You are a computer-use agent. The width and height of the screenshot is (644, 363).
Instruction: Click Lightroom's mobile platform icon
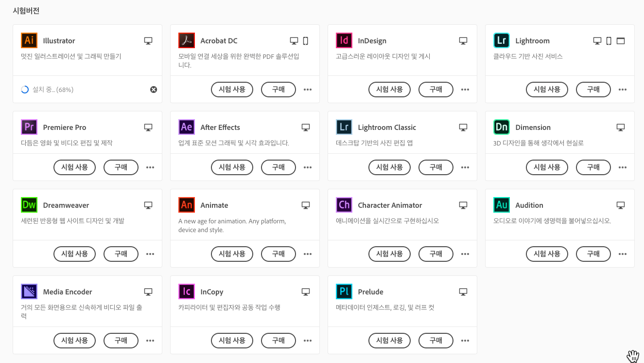coord(609,41)
